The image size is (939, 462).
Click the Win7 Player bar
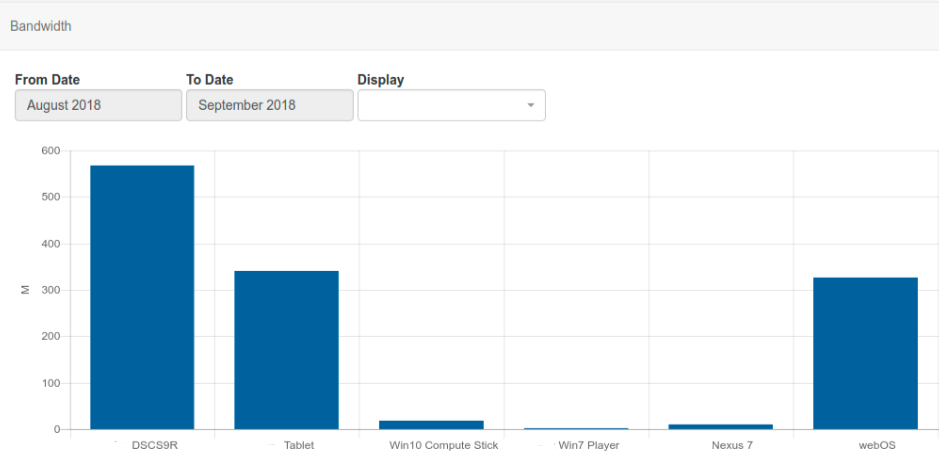[576, 428]
